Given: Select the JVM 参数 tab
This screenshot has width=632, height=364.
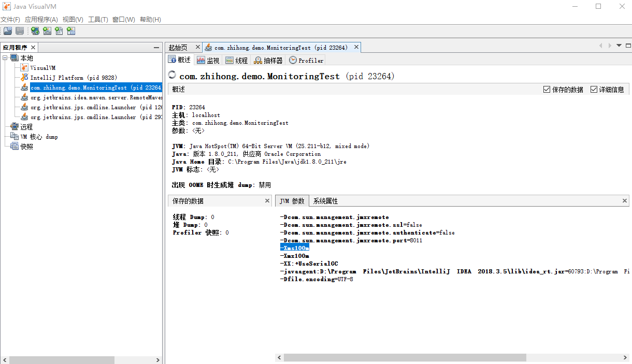Looking at the screenshot, I should click(x=292, y=201).
